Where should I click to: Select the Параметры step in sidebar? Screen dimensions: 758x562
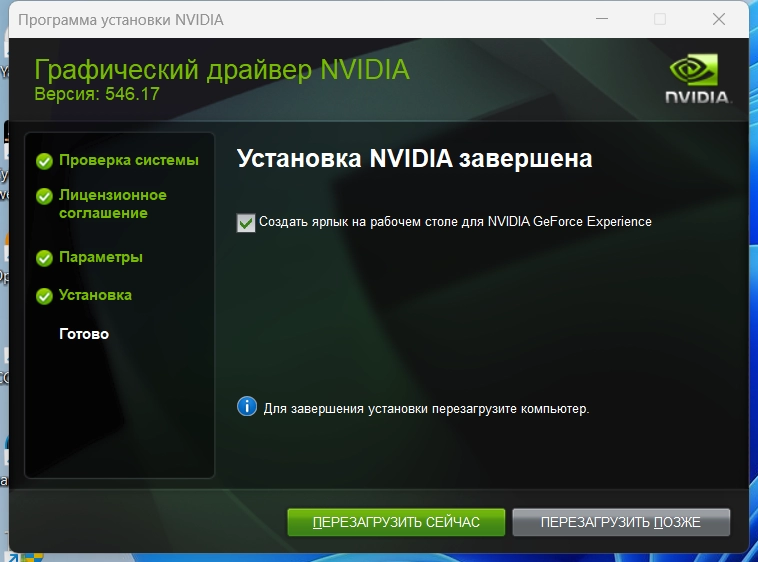click(x=101, y=257)
